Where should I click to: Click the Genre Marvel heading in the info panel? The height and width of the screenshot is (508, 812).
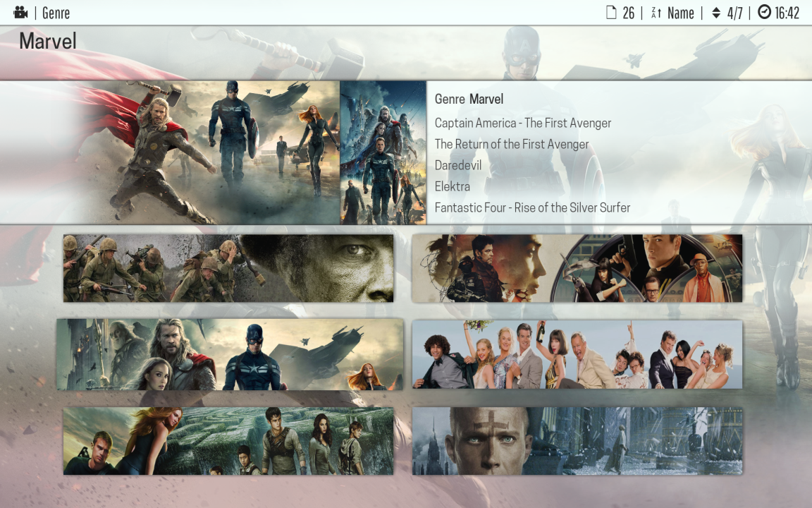[469, 99]
